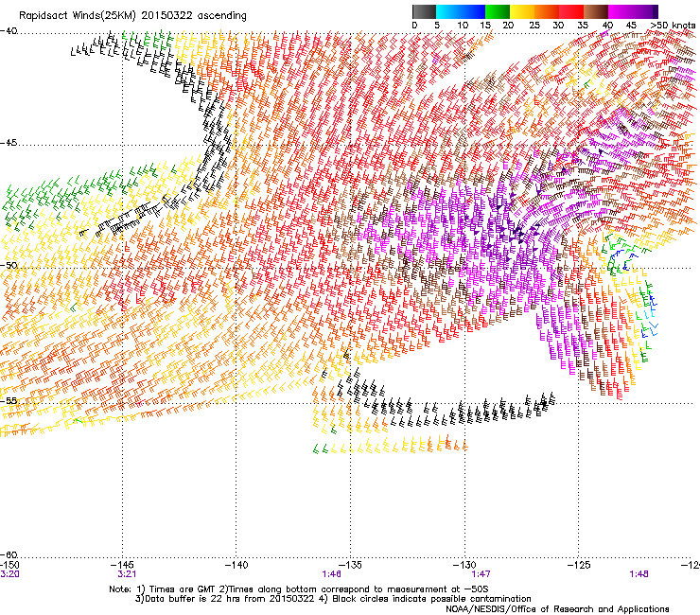This screenshot has height=615, width=700.
Task: Select the magenta-purple 40-50 knots legend segment
Action: coord(633,11)
